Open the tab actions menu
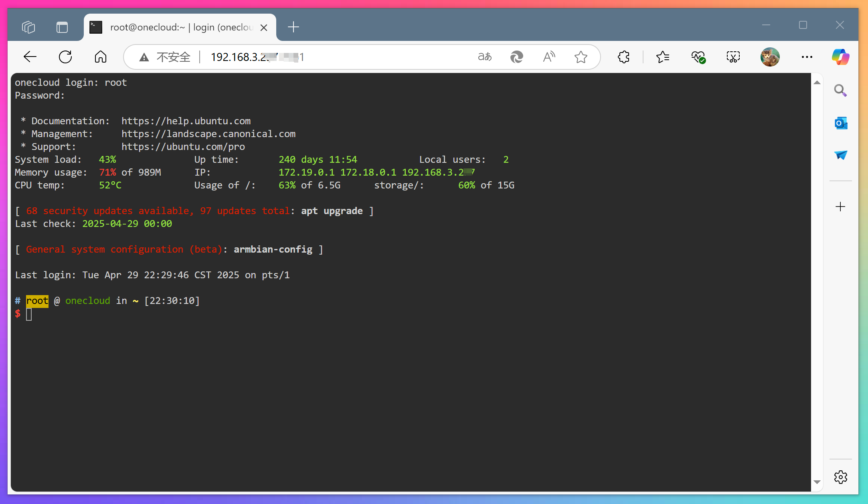This screenshot has height=504, width=868. coord(62,27)
